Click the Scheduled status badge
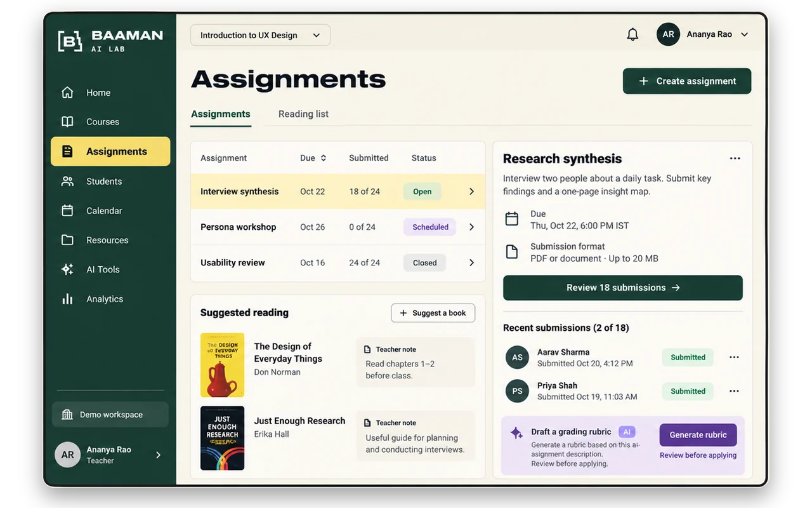The width and height of the screenshot is (812, 508). [x=430, y=227]
